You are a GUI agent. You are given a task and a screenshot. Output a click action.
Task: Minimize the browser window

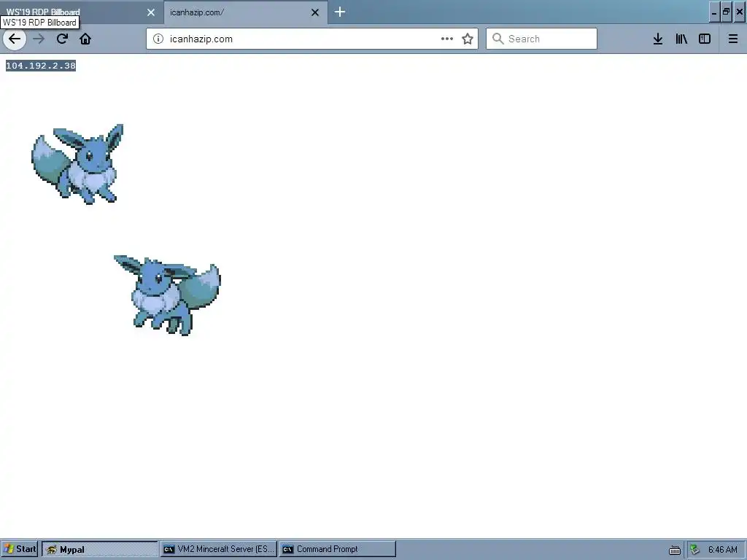pyautogui.click(x=713, y=12)
